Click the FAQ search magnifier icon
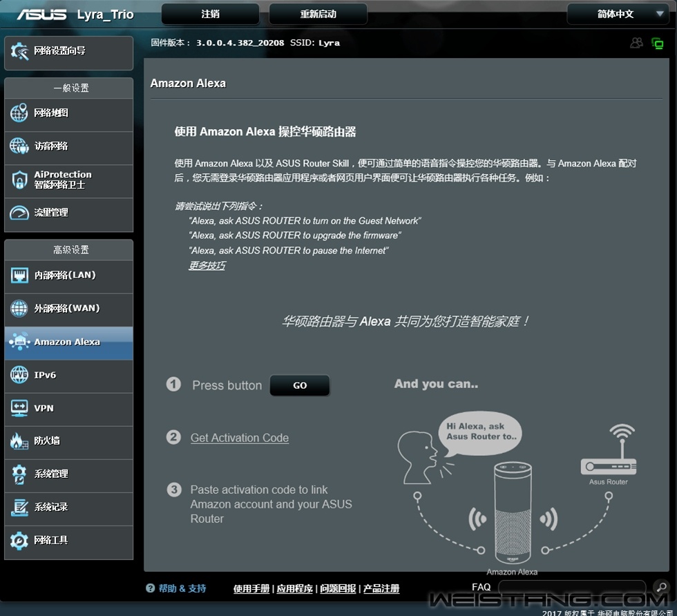This screenshot has width=677, height=616. point(660,588)
